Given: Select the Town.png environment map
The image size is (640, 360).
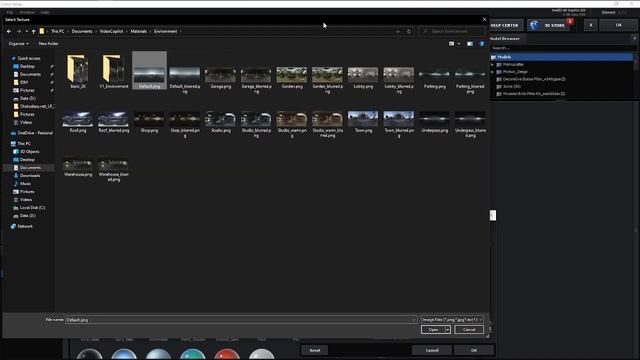Looking at the screenshot, I should (x=363, y=122).
